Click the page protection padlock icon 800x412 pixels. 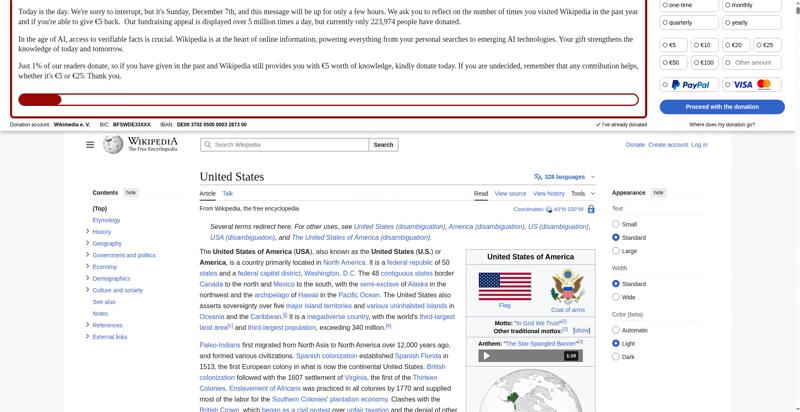[x=591, y=209]
